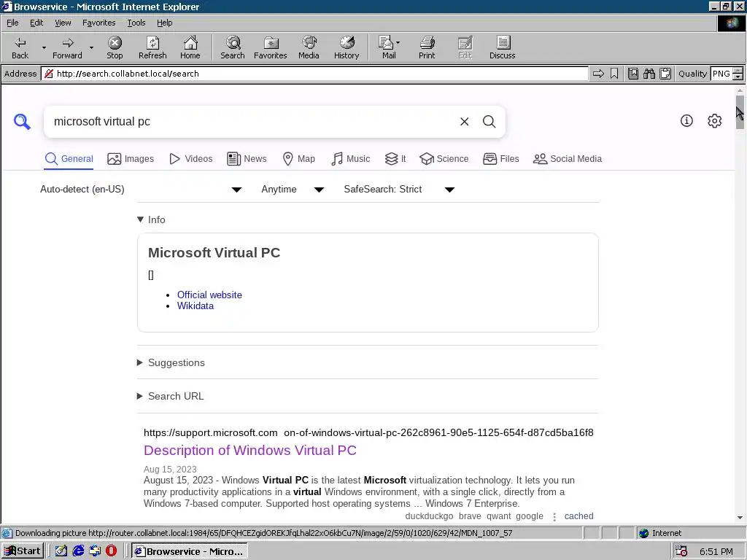Switch to the Videos tab
Screen dimensions: 747x560
191,158
